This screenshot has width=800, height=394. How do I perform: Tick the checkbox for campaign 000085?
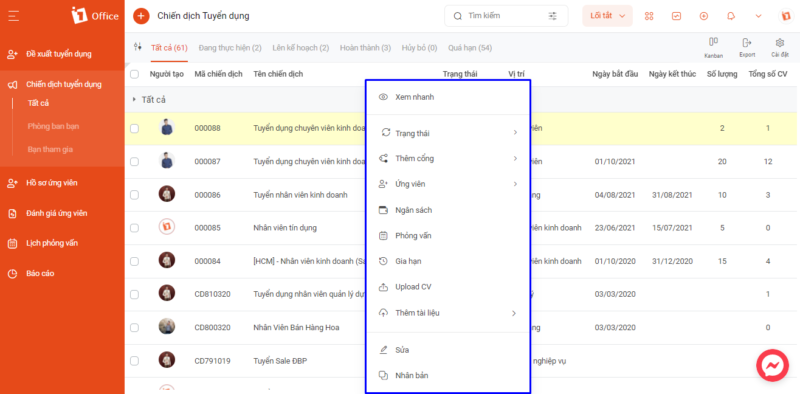pyautogui.click(x=135, y=228)
